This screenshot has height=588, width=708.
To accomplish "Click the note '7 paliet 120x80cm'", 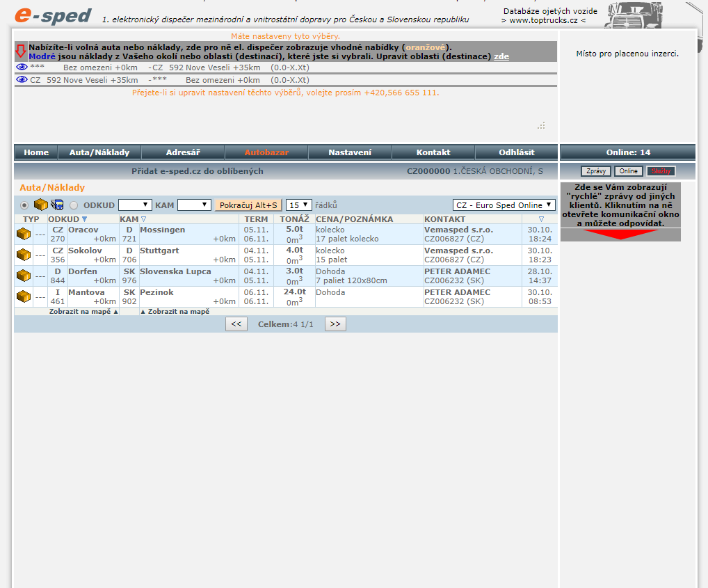I will 351,280.
